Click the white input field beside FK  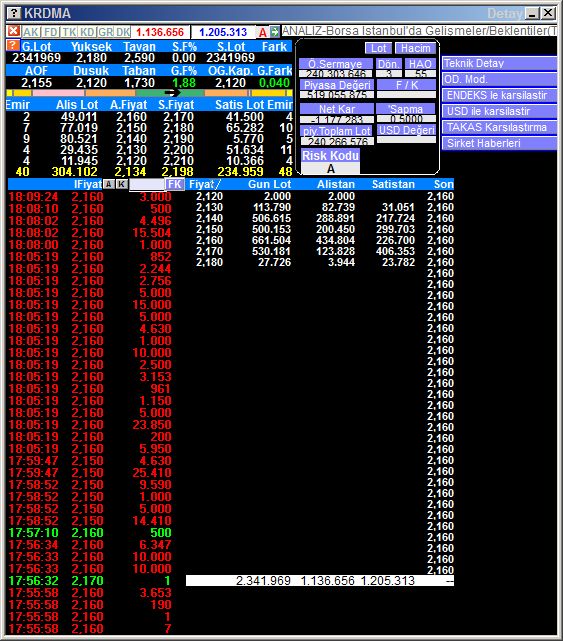coord(147,184)
